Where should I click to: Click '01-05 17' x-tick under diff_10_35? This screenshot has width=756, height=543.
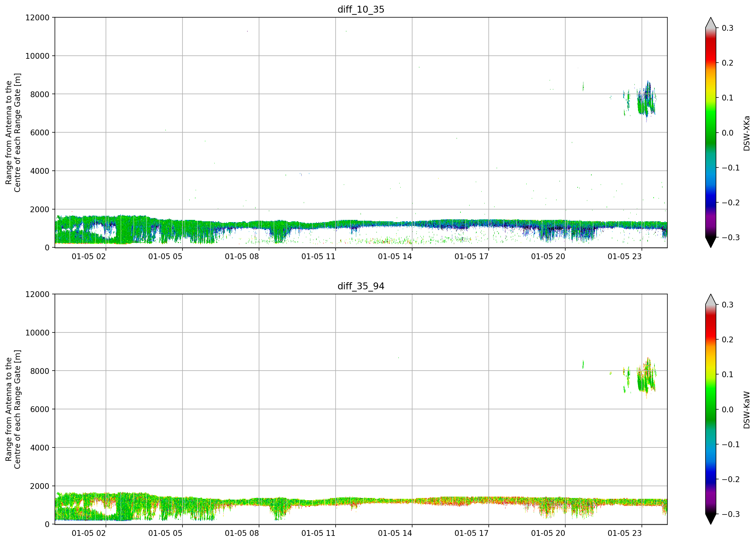point(471,256)
